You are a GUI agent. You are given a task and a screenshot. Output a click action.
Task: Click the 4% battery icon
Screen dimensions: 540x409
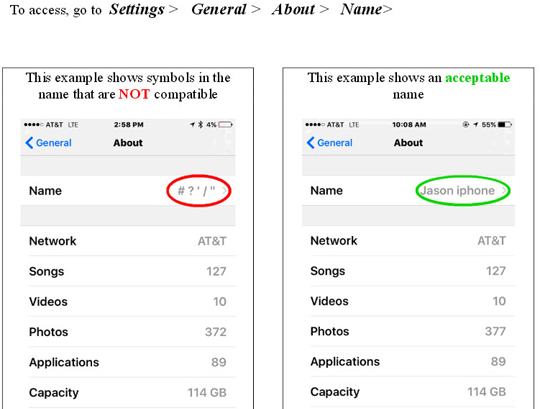(226, 124)
